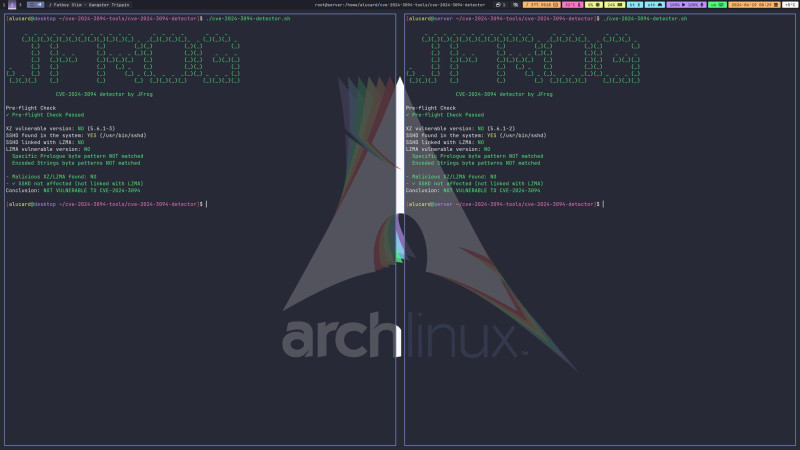Click the Conclusion NOT VULNERABLE line, desktop terminal

(x=73, y=190)
